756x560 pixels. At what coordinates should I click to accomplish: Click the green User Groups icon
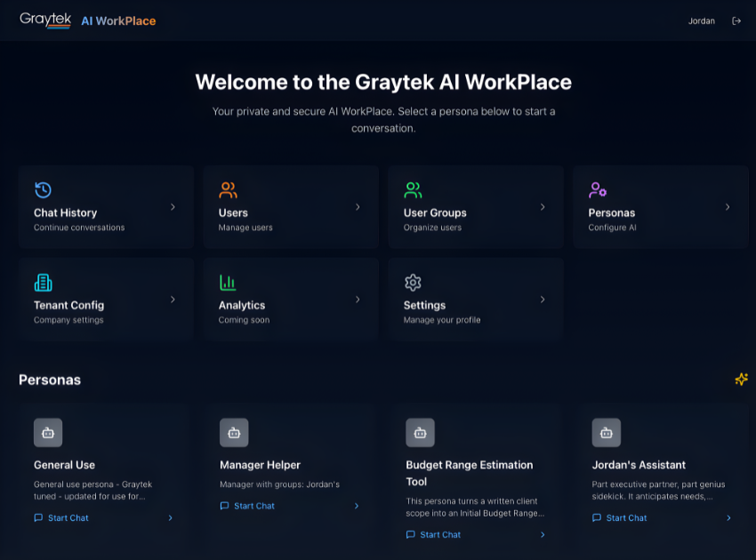[x=413, y=188]
